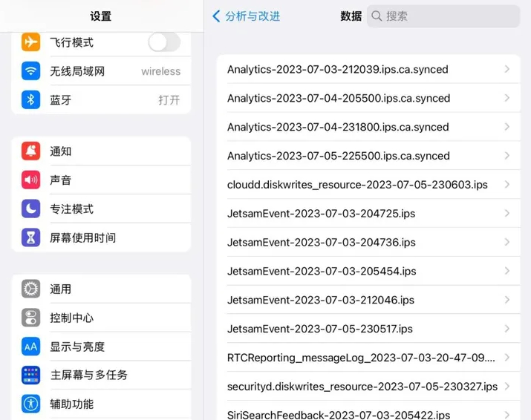Go back to 分析与改进
The height and width of the screenshot is (420, 531).
(247, 16)
